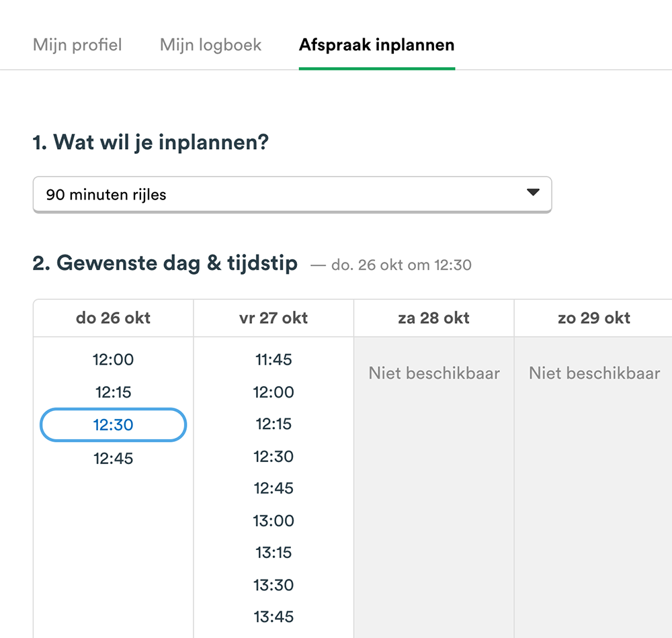Select the 13:00 Friday time slot
The height and width of the screenshot is (638, 672).
click(x=273, y=520)
